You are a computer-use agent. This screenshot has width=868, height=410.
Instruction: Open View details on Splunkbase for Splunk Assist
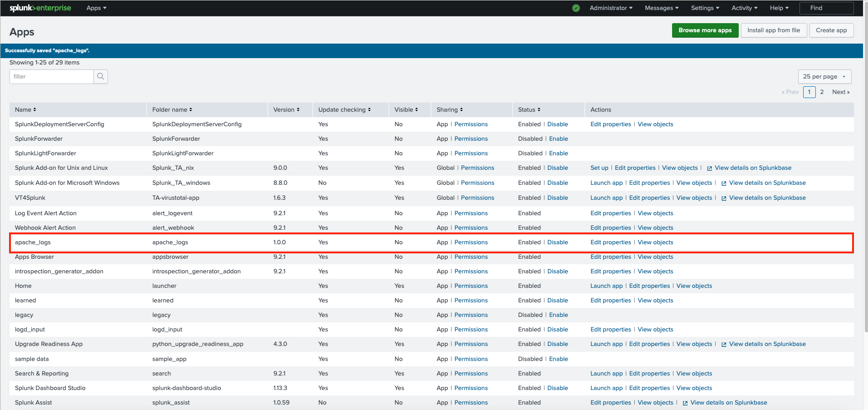pos(729,402)
